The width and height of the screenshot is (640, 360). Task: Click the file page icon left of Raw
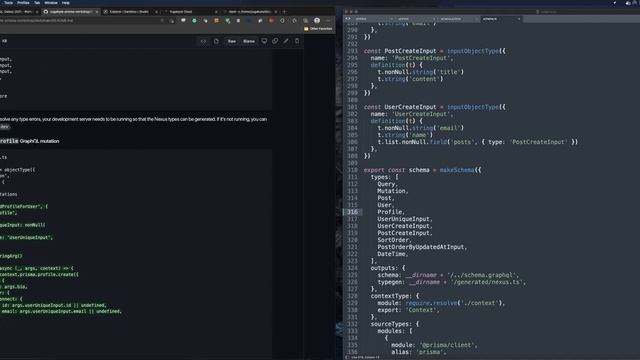pyautogui.click(x=216, y=41)
